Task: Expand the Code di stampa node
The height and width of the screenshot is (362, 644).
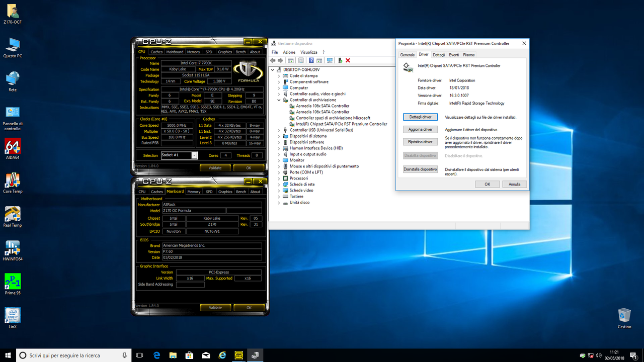Action: 280,76
